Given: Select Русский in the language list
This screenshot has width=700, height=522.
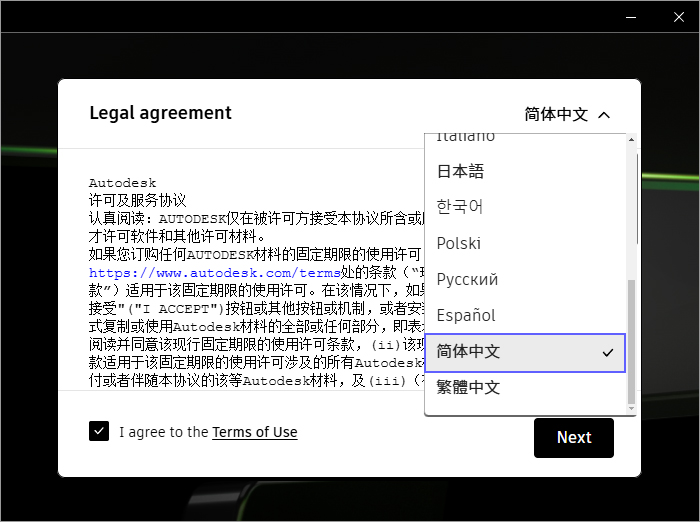Looking at the screenshot, I should click(x=525, y=280).
